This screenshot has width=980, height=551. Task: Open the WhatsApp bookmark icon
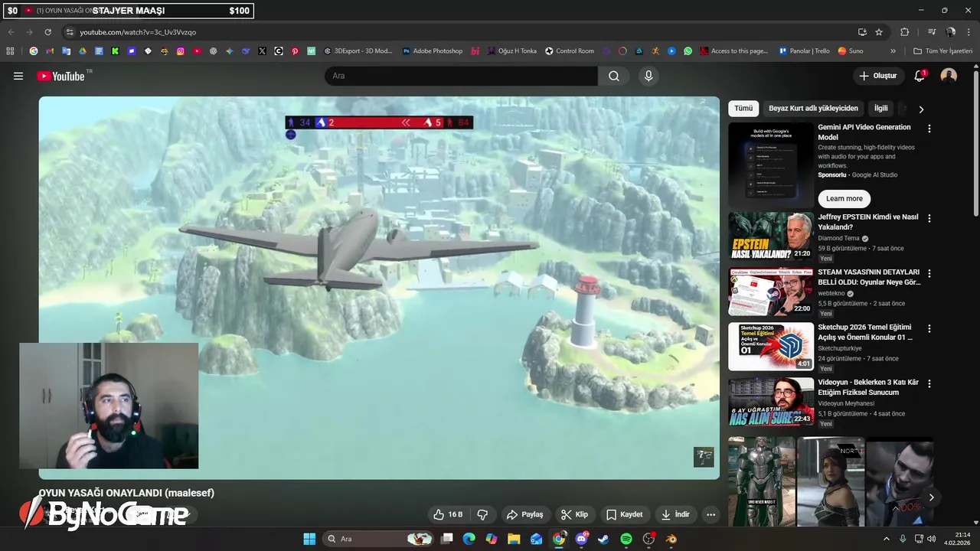(x=688, y=51)
